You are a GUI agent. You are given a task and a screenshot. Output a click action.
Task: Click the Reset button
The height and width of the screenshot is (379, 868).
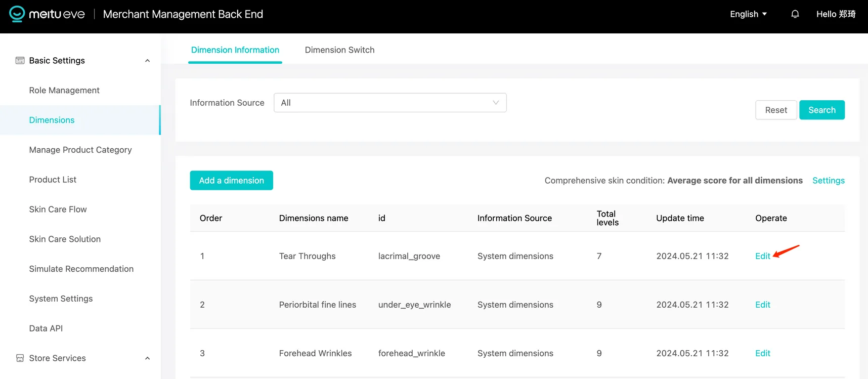click(x=776, y=110)
